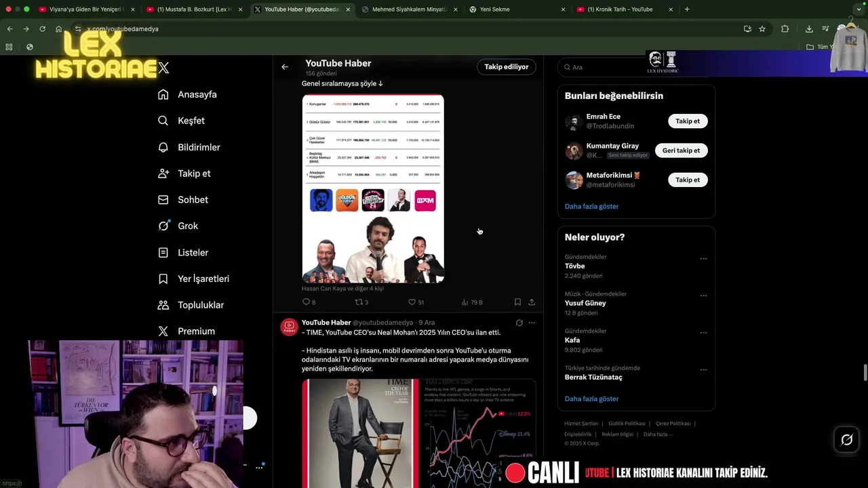Follow back Kumantay Giray
This screenshot has width=868, height=488.
681,150
